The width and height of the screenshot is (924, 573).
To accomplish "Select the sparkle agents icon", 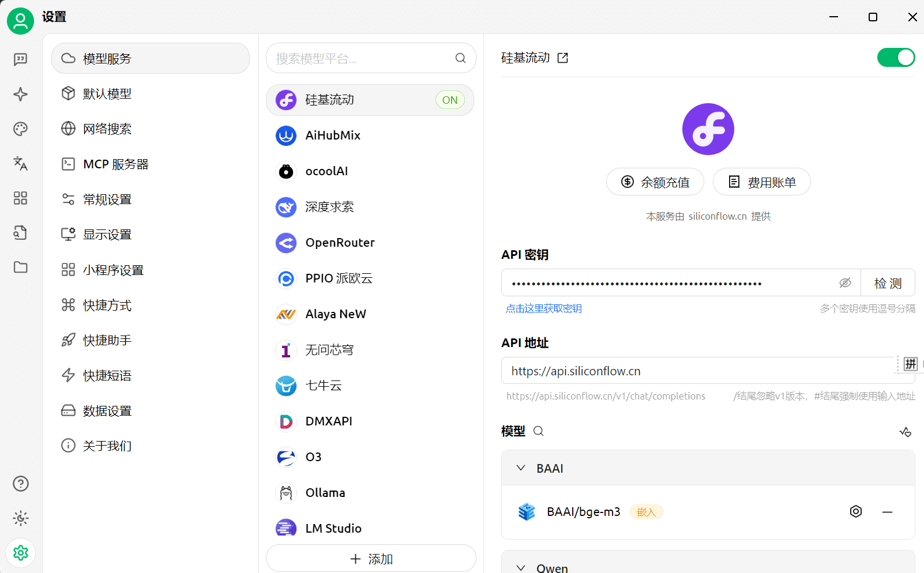I will click(x=20, y=94).
